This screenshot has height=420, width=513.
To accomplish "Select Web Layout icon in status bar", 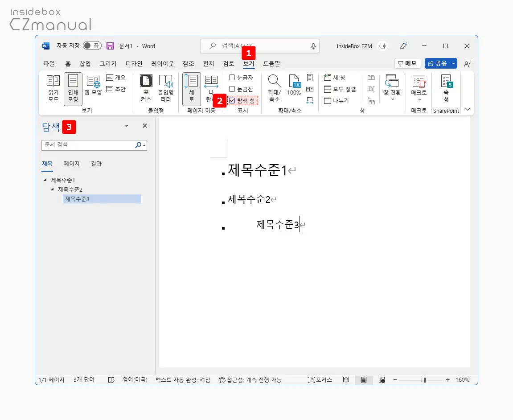I will 382,380.
